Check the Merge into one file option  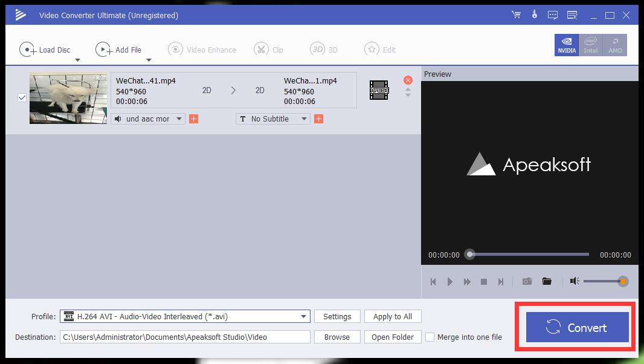tap(430, 337)
